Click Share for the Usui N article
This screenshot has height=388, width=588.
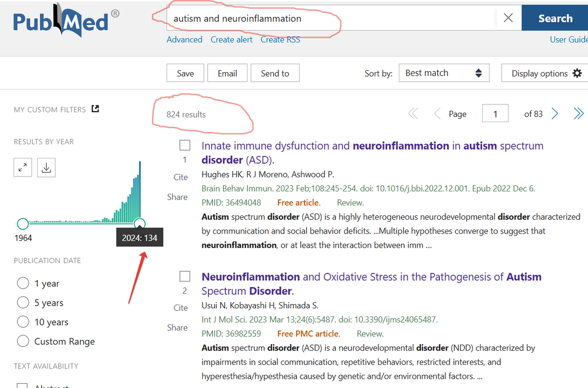[x=177, y=327]
